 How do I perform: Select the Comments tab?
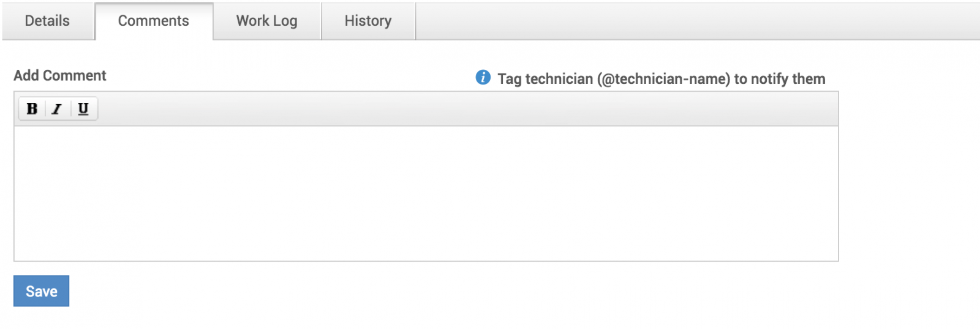coord(153,21)
